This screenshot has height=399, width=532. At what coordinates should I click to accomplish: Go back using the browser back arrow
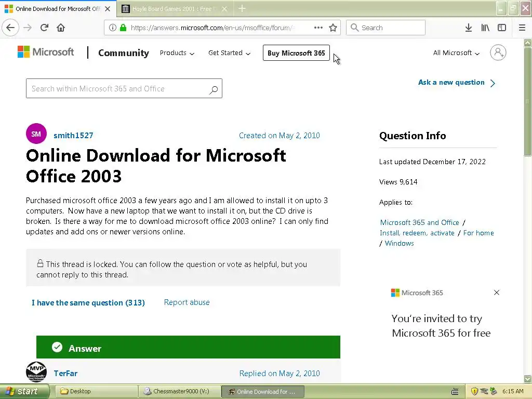pyautogui.click(x=10, y=28)
